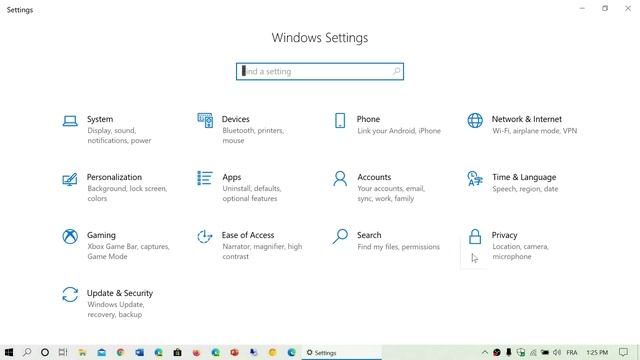This screenshot has height=360, width=640.
Task: Select the Accounts person icon
Action: click(340, 179)
